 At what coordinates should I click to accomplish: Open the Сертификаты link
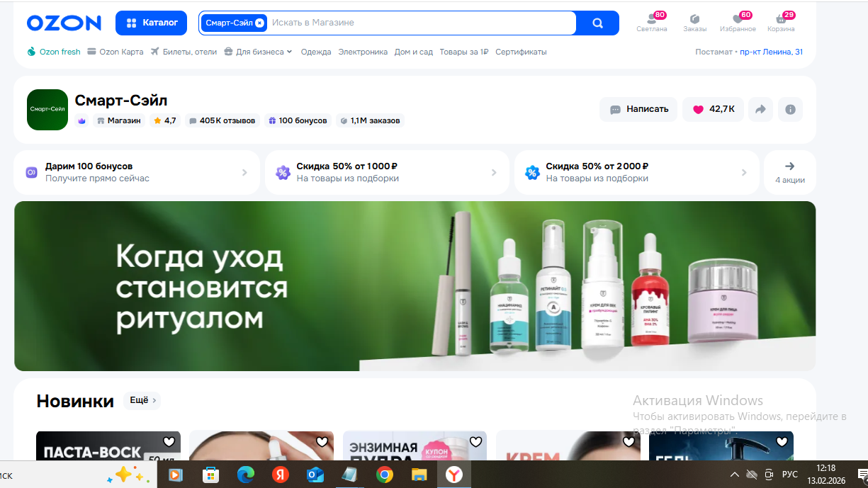[521, 52]
